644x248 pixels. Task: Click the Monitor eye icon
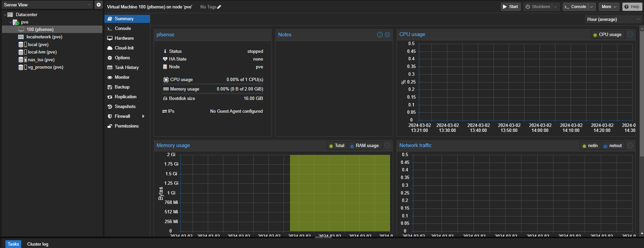[x=110, y=77]
